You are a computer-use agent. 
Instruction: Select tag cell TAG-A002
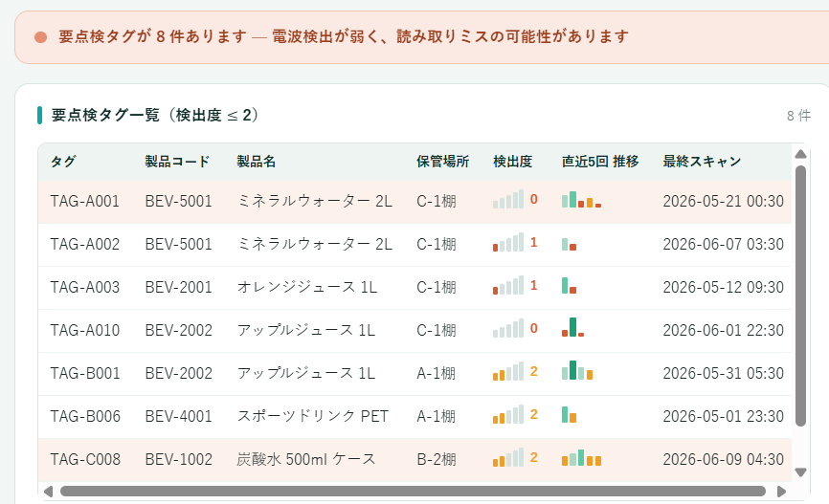tap(84, 244)
